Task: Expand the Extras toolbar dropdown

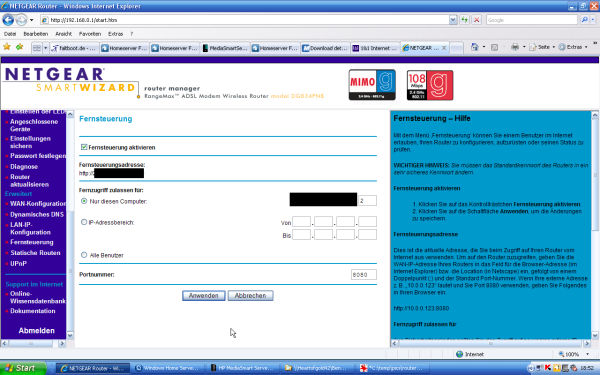Action: coord(586,47)
